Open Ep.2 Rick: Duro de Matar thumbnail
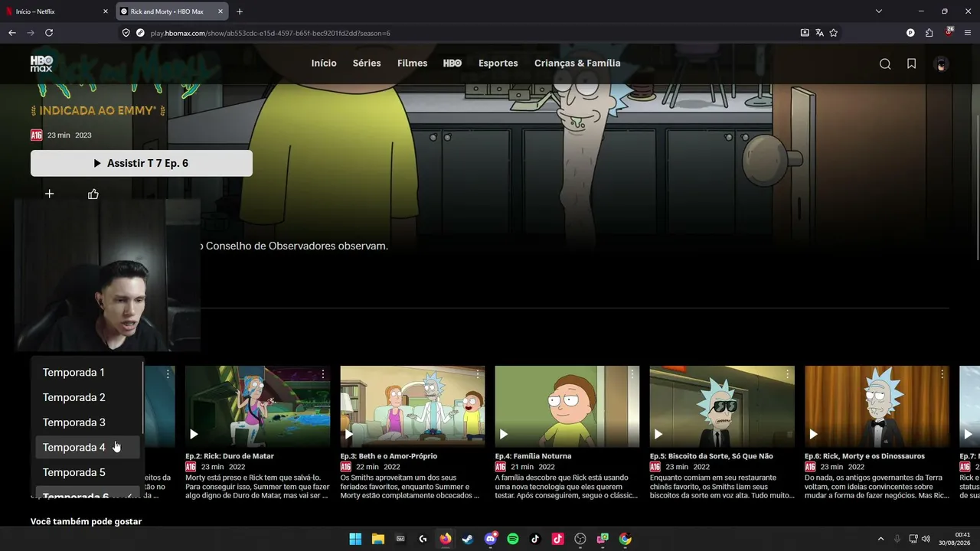Image resolution: width=980 pixels, height=551 pixels. tap(258, 406)
